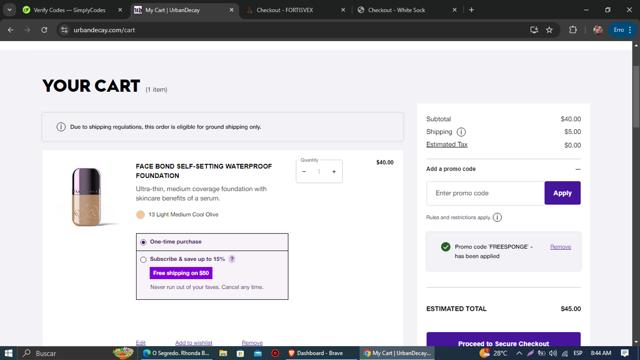This screenshot has height=360, width=640.
Task: Open the browser profile avatar
Action: (598, 30)
